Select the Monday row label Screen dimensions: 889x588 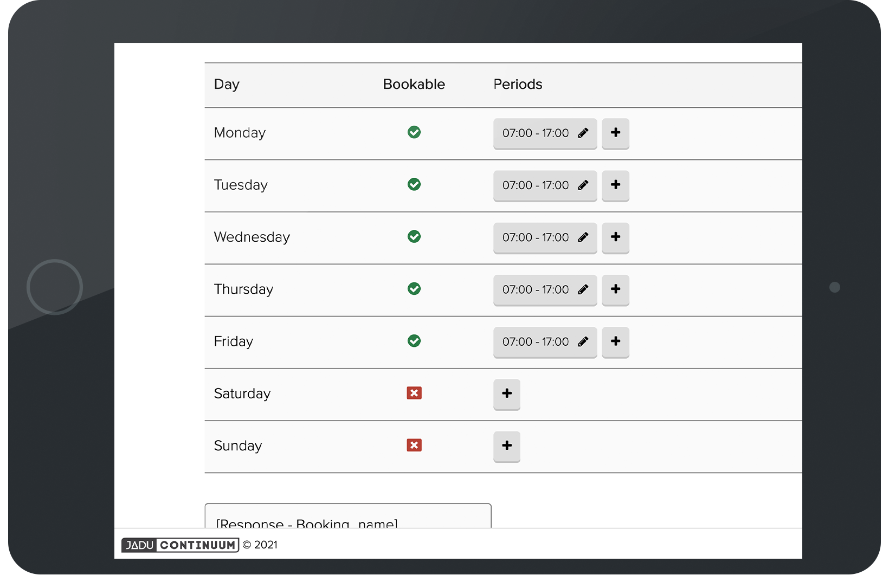[240, 133]
